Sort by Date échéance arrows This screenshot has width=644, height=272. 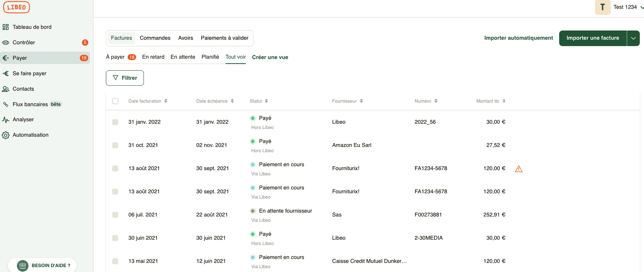pos(232,101)
